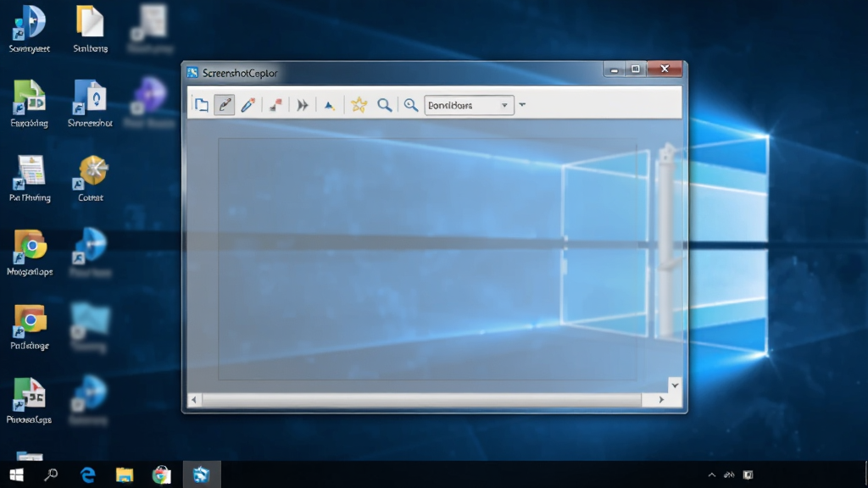Click the horizontal scrollbar right arrow
This screenshot has height=488, width=868.
tap(661, 400)
